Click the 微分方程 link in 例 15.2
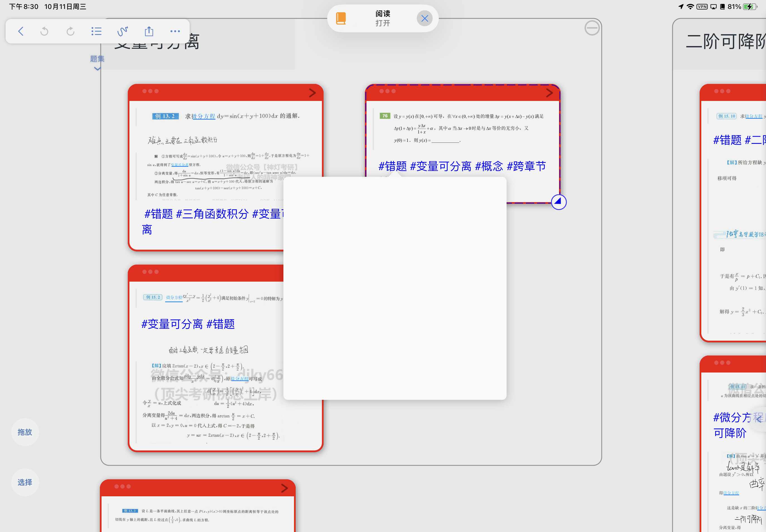This screenshot has width=766, height=532. coord(174,297)
